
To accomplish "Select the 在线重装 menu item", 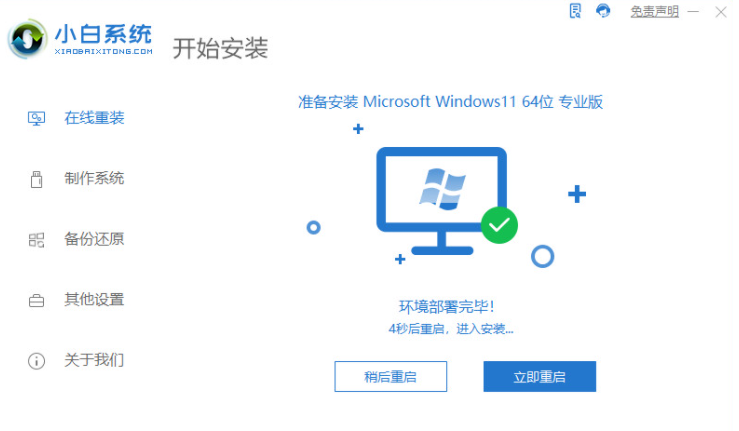I will pyautogui.click(x=94, y=118).
